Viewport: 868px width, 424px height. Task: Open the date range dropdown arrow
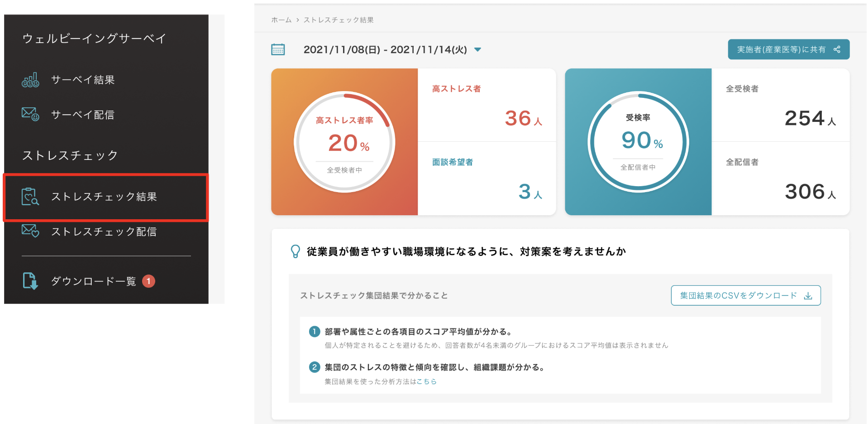[x=477, y=50]
